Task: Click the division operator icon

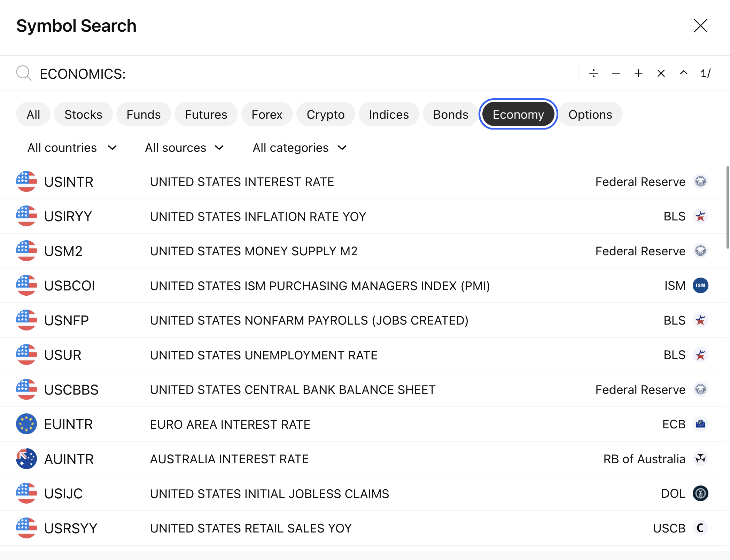Action: click(593, 73)
